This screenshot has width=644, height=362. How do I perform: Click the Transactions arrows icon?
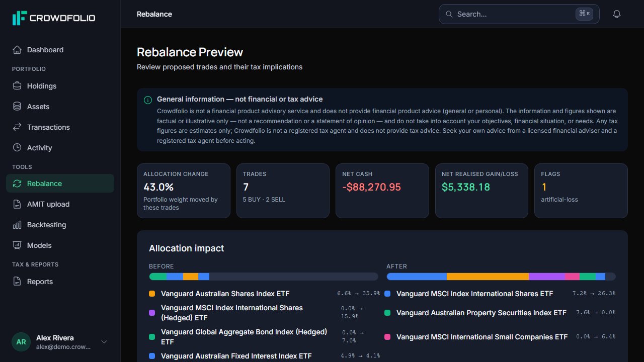[x=17, y=127]
